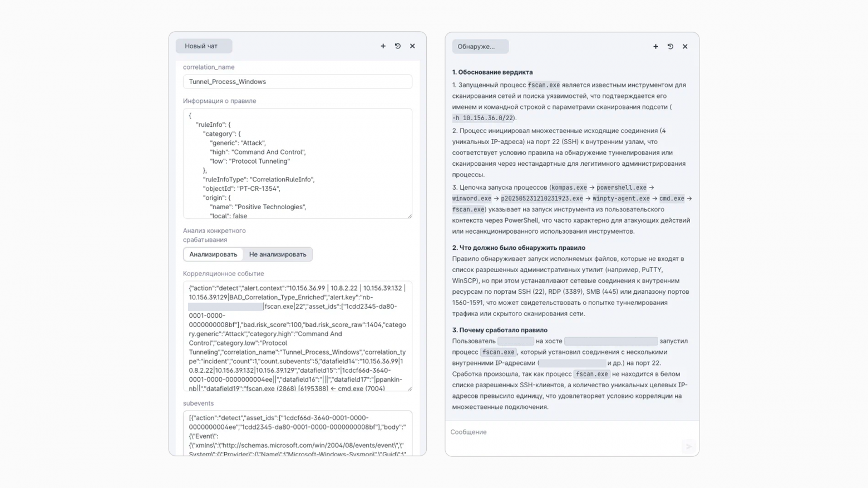Click the 'correlation_name' field label
The image size is (868, 488).
(209, 67)
